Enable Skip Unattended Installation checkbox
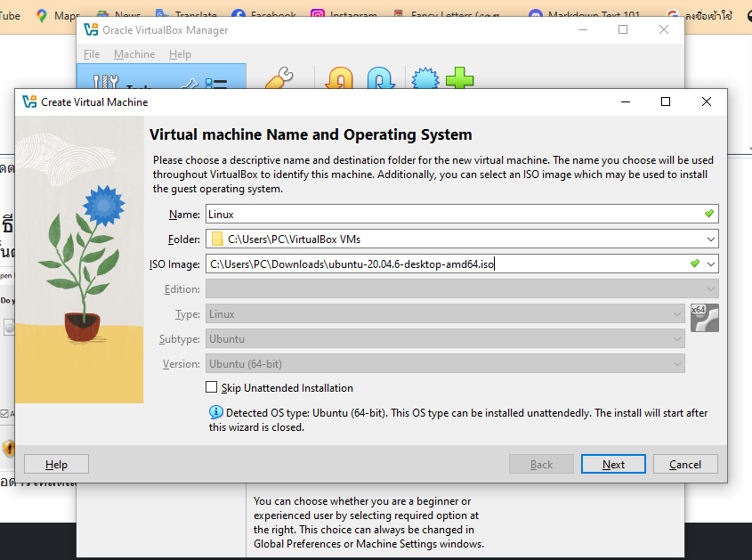 coord(212,387)
